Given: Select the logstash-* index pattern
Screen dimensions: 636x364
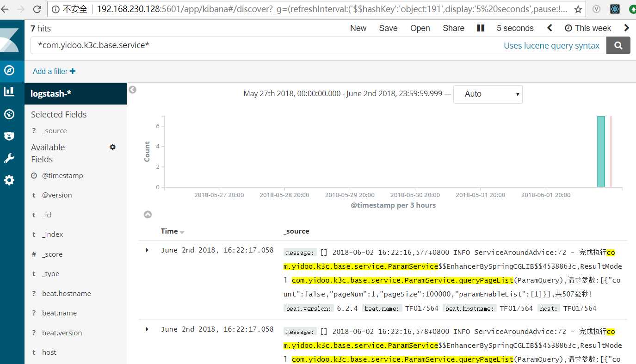Looking at the screenshot, I should [x=75, y=93].
